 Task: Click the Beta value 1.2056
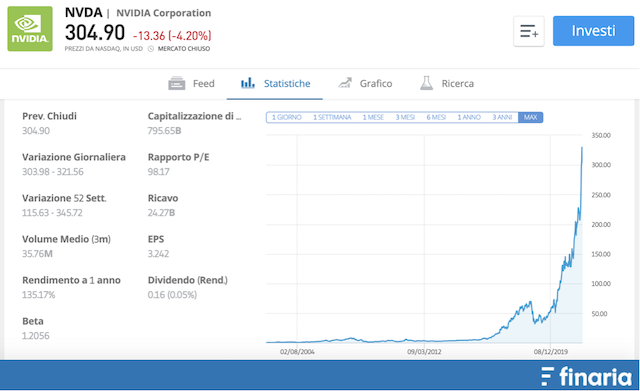pyautogui.click(x=36, y=336)
